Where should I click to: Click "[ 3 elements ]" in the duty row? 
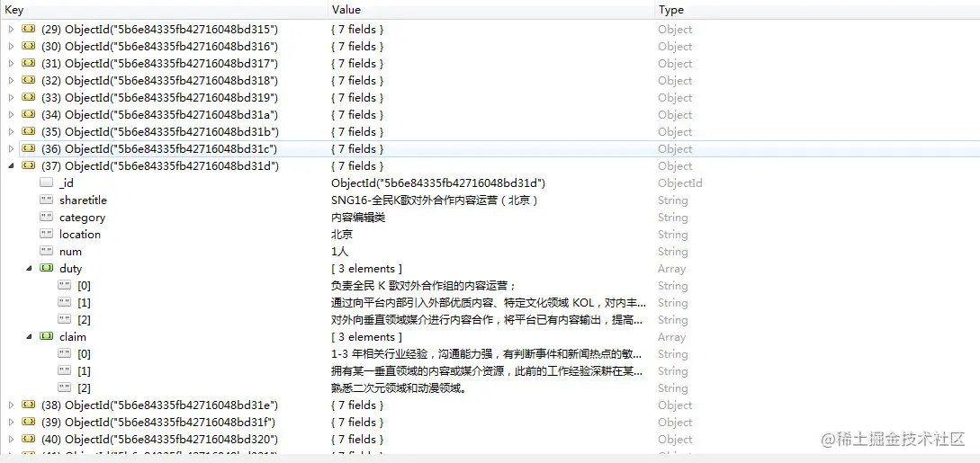(367, 268)
